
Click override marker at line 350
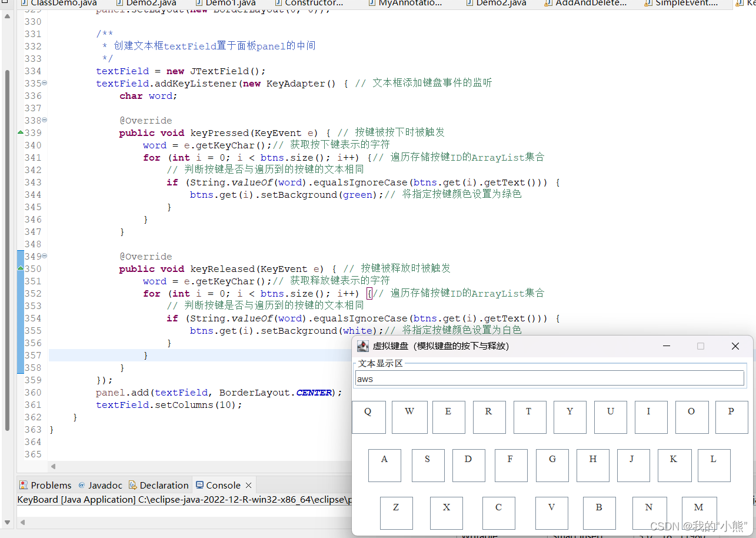coord(21,268)
